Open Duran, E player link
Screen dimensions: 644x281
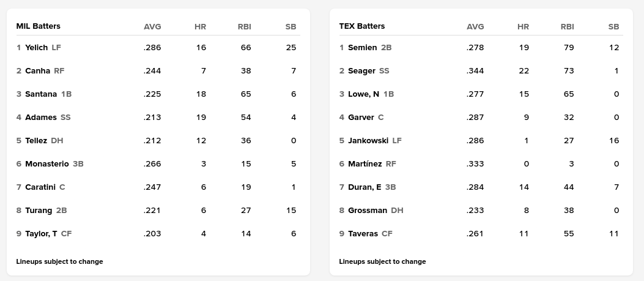pyautogui.click(x=365, y=187)
